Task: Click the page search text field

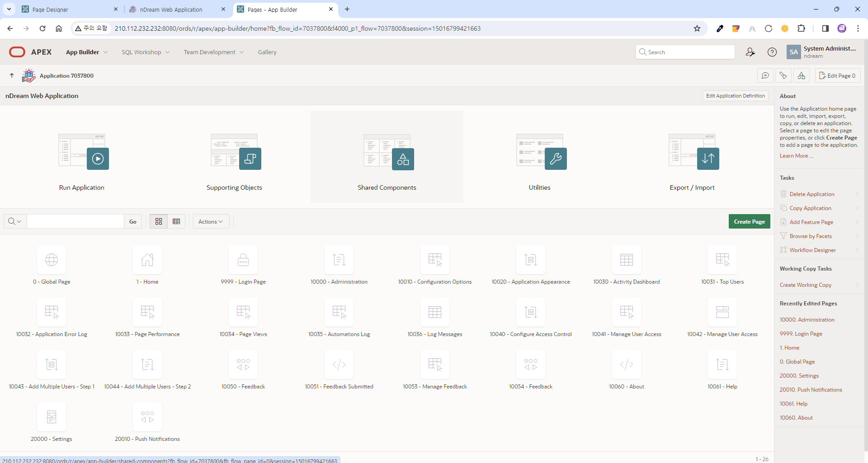Action: tap(75, 221)
